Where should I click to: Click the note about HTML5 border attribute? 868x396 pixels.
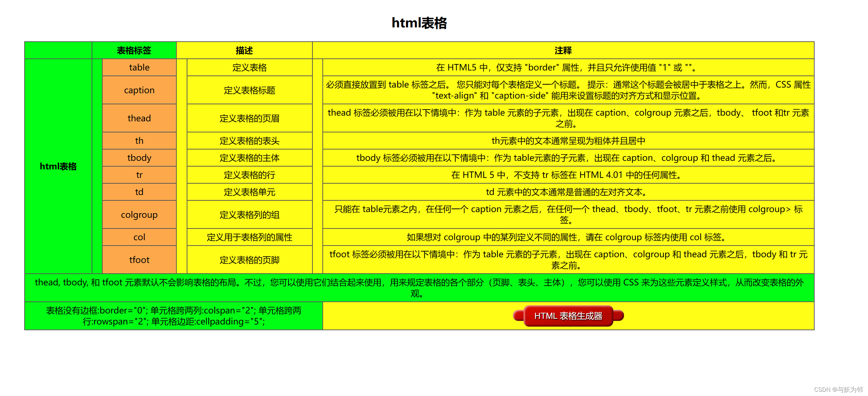tap(568, 67)
